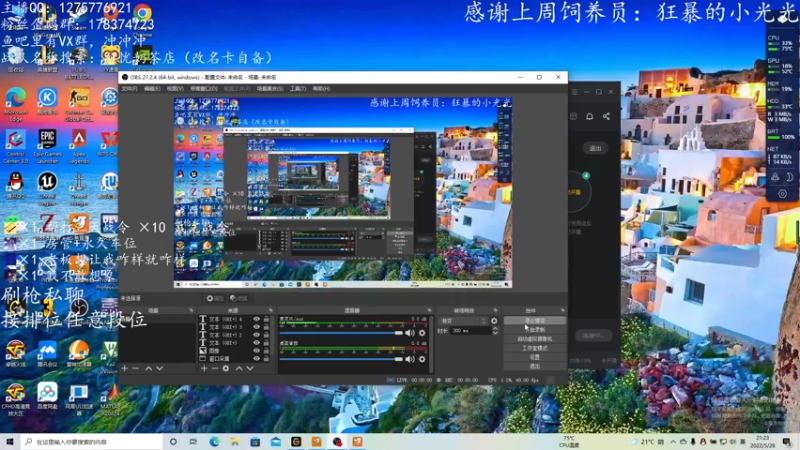
Task: Open the 麦克风/Aux audio settings gear
Action: click(x=422, y=333)
